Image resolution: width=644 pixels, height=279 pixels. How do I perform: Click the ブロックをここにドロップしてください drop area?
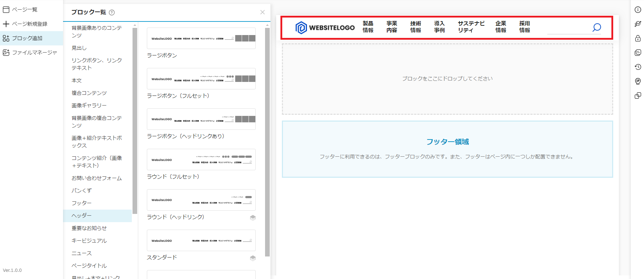[447, 79]
